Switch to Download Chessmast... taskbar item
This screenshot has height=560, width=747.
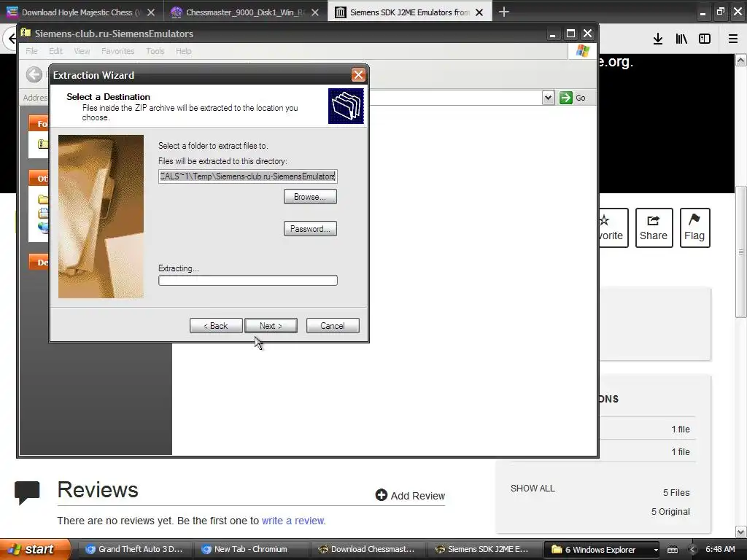point(367,549)
